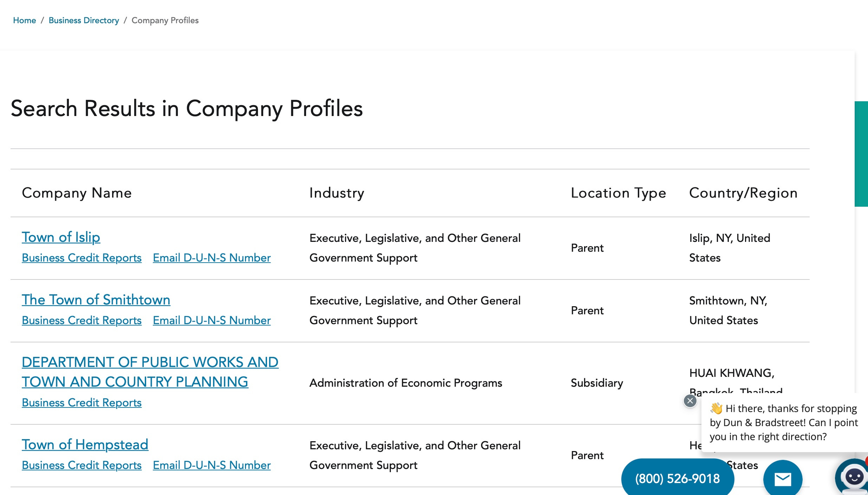The image size is (868, 495).
Task: Go to Home breadcrumb
Action: pyautogui.click(x=24, y=20)
